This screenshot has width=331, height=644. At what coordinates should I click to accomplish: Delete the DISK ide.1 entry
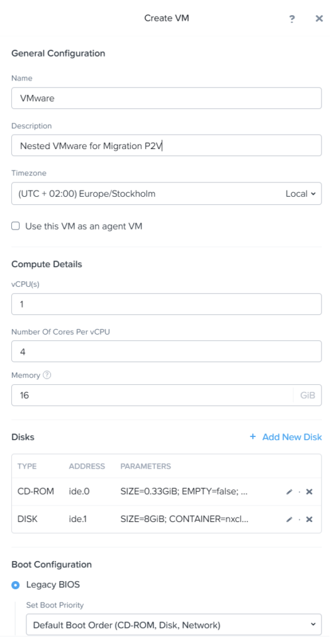coord(309,519)
